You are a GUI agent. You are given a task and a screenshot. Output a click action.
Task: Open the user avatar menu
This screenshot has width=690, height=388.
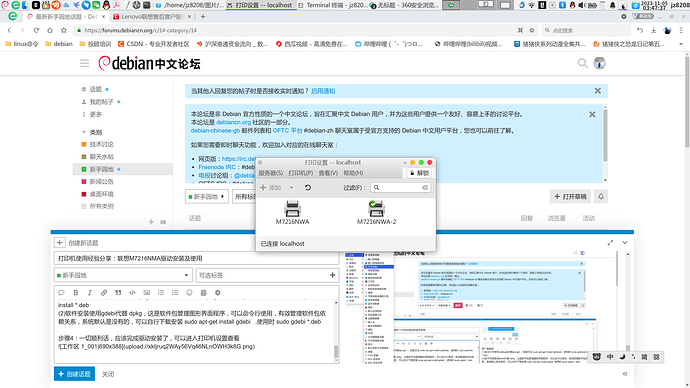pos(599,63)
